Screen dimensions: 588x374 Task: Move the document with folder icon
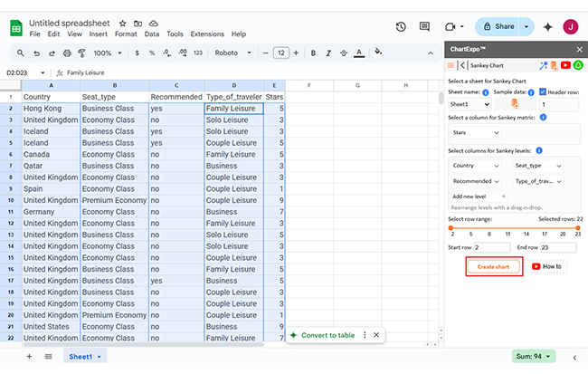click(138, 24)
